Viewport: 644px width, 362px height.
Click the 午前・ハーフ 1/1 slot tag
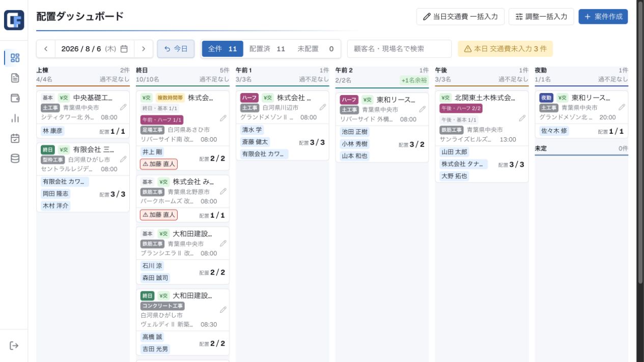coord(162,119)
